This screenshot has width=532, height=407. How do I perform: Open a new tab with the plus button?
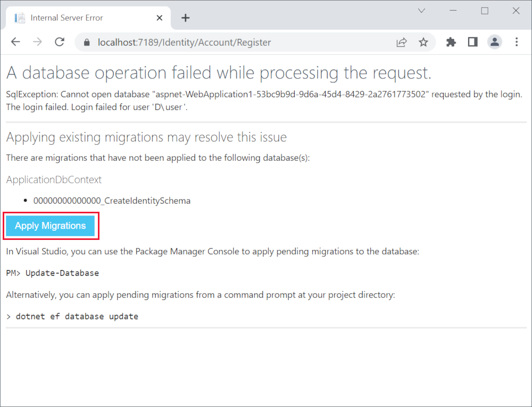click(x=185, y=18)
